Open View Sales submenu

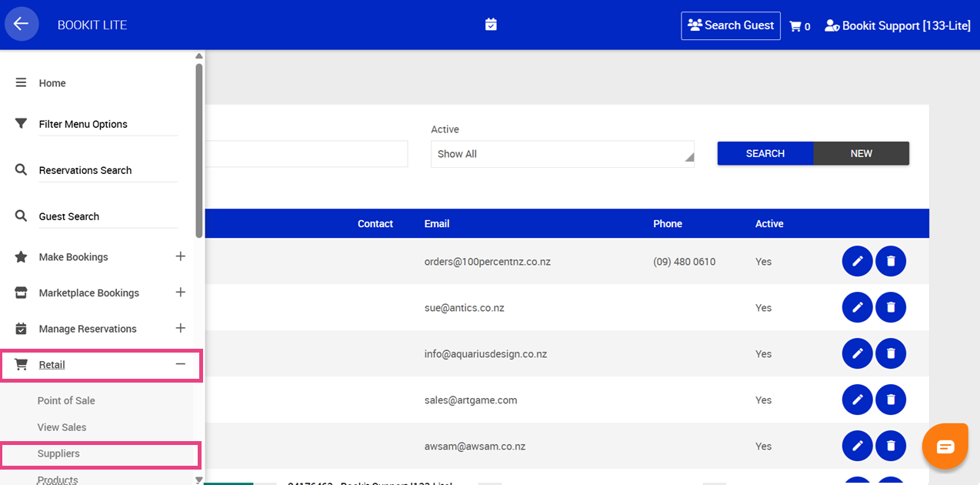[x=62, y=427]
